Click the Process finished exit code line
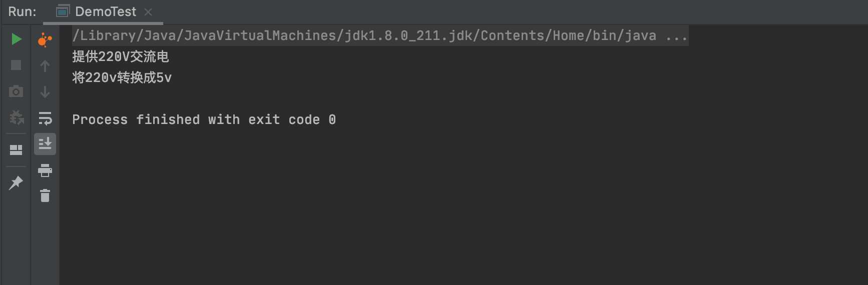 tap(204, 119)
